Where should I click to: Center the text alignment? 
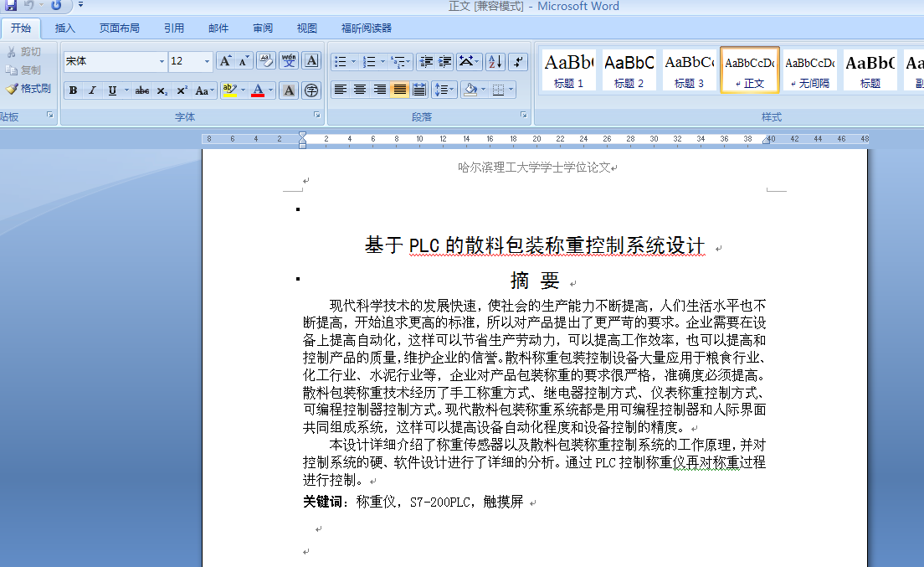click(359, 90)
